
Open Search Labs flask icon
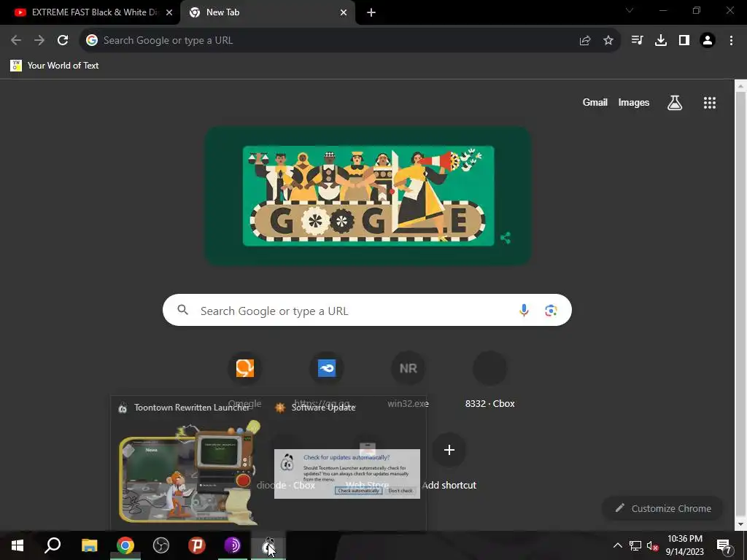(x=675, y=102)
